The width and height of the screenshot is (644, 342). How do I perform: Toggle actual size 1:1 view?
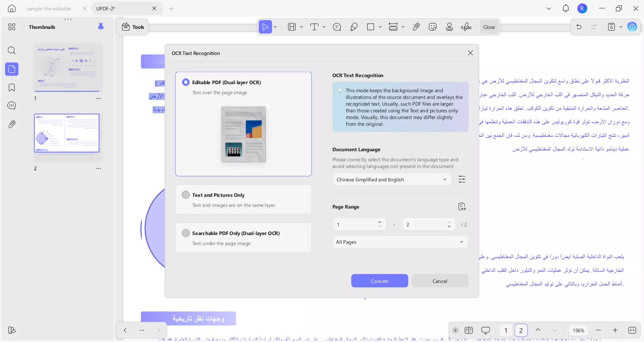click(x=632, y=330)
